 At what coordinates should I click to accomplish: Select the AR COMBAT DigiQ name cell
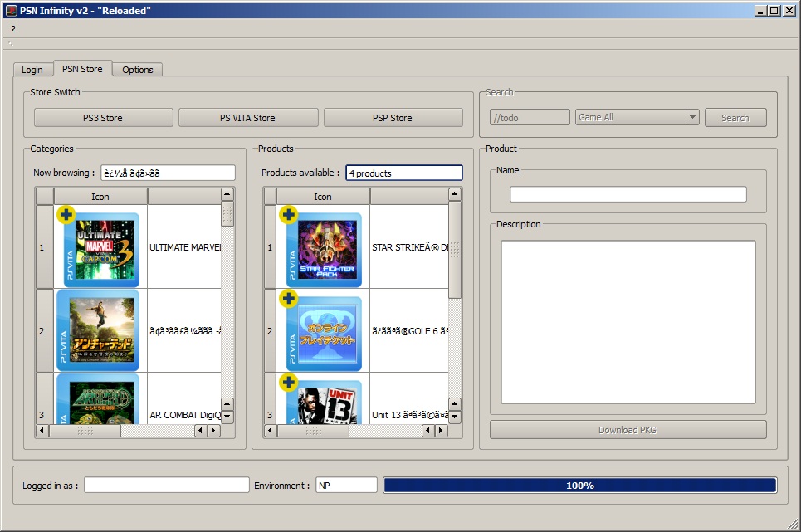coord(184,398)
